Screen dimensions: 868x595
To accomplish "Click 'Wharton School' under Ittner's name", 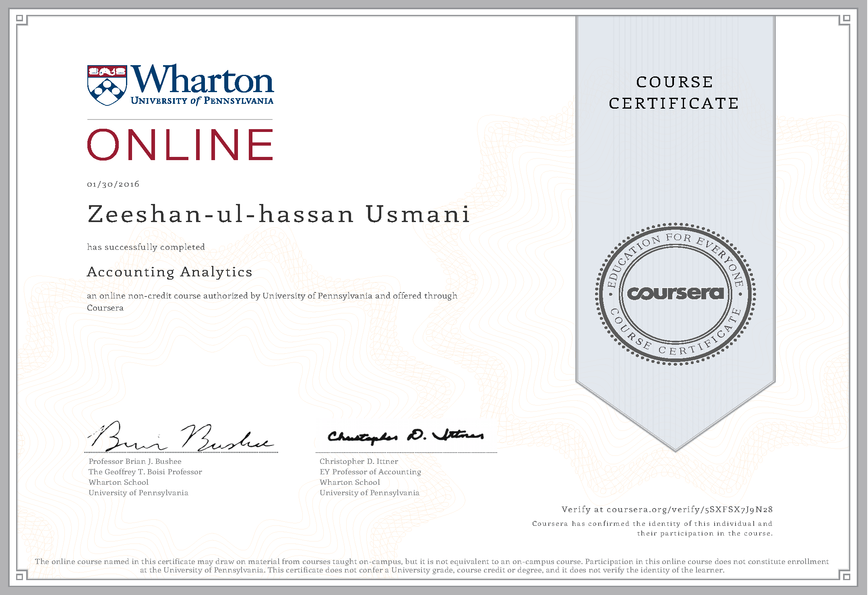I will (x=349, y=482).
